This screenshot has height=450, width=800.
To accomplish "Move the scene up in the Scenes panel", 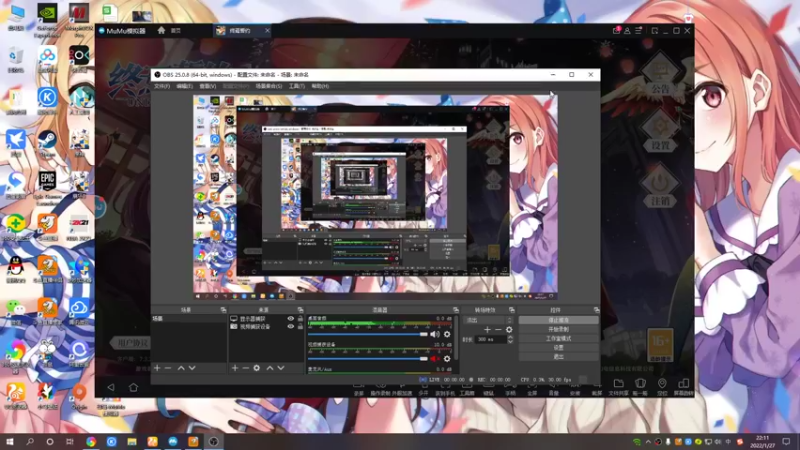I will pyautogui.click(x=181, y=368).
